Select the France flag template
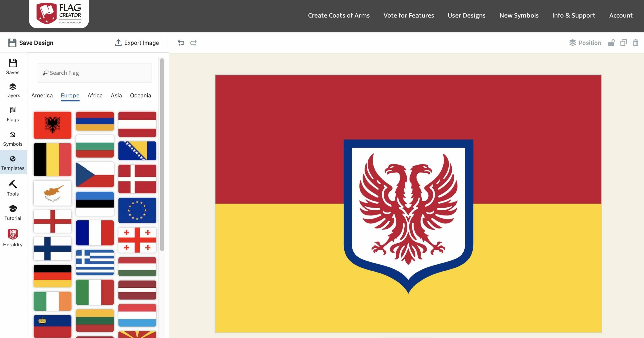 tap(95, 233)
